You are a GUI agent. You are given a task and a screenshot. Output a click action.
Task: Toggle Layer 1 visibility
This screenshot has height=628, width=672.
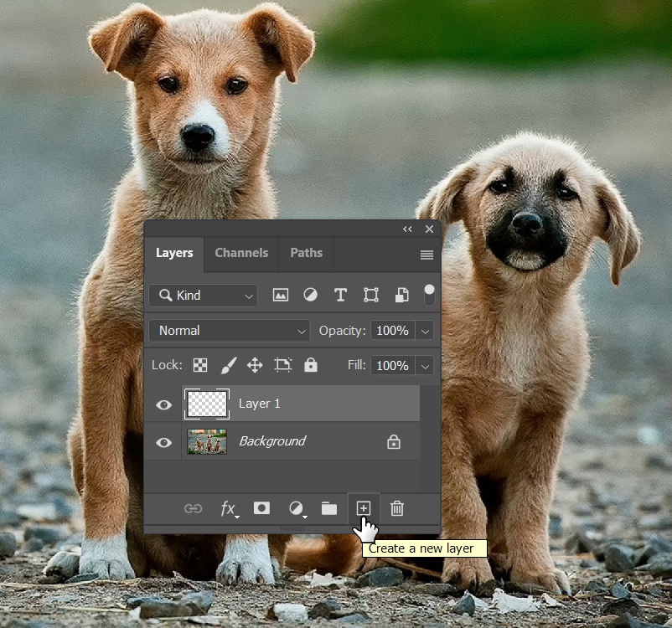163,404
